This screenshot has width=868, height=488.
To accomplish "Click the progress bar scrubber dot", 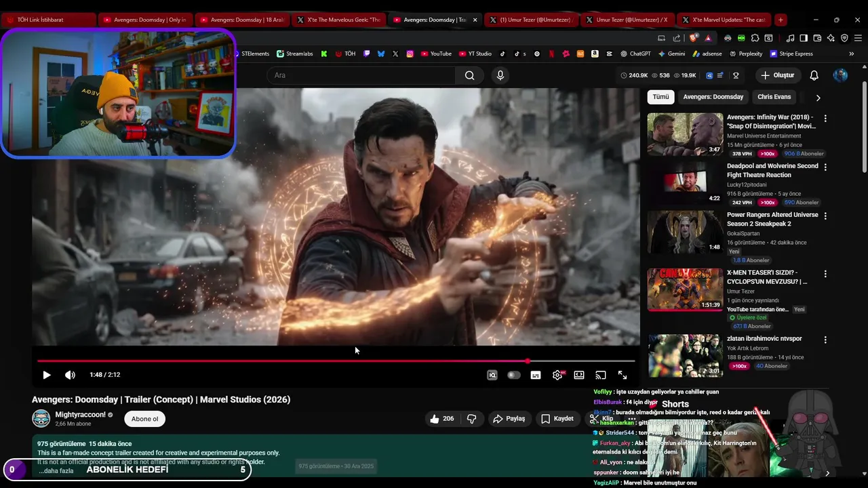I will [x=528, y=361].
